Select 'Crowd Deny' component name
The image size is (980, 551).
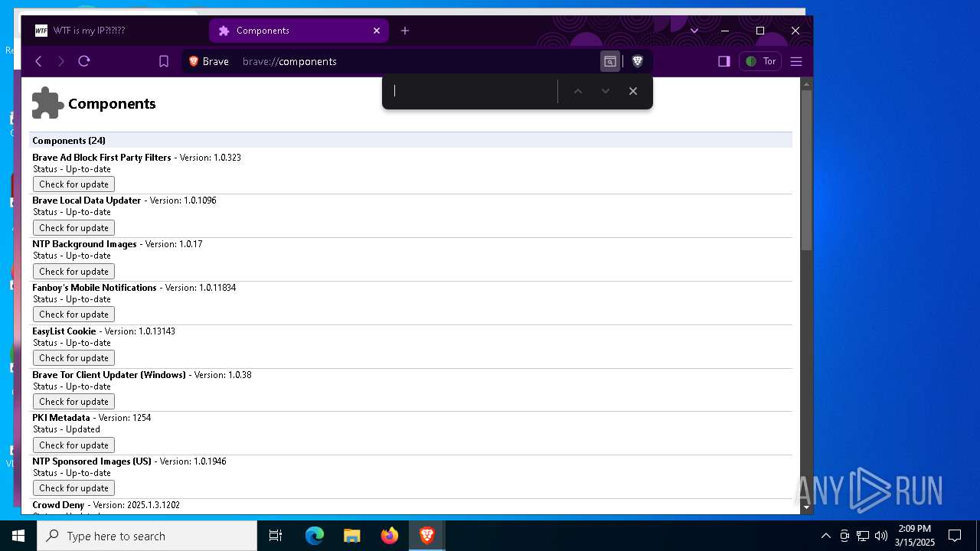(58, 505)
